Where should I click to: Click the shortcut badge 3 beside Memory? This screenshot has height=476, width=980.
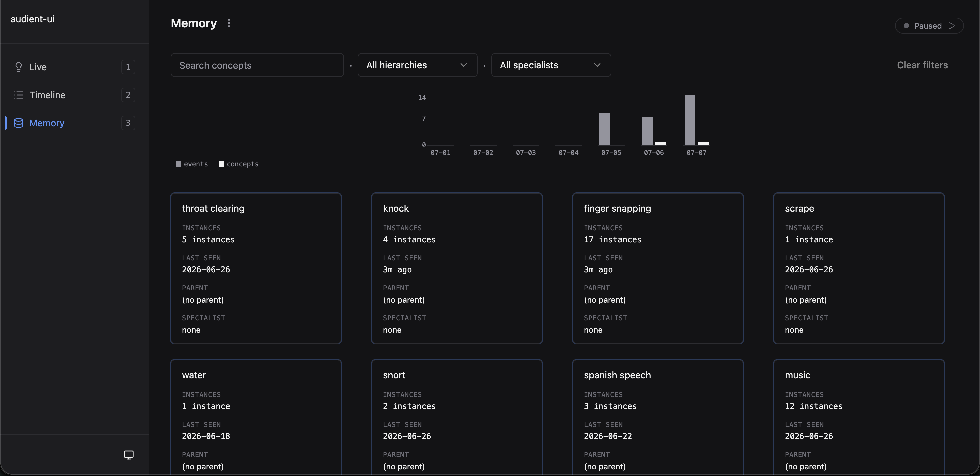128,123
